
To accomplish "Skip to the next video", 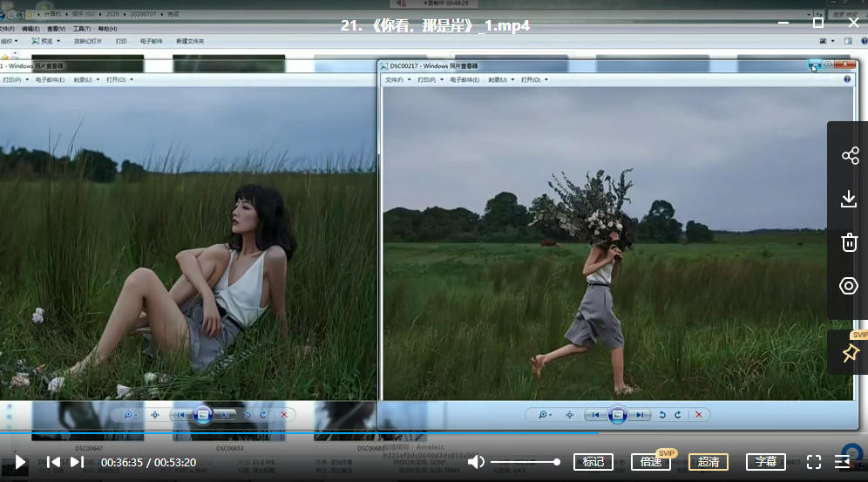I will point(77,462).
